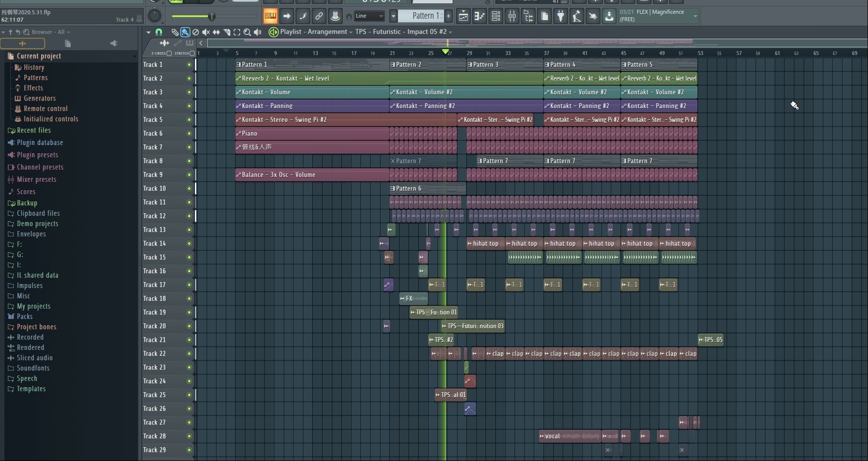
Task: Click the stamp icon left of Line
Action: tap(335, 16)
